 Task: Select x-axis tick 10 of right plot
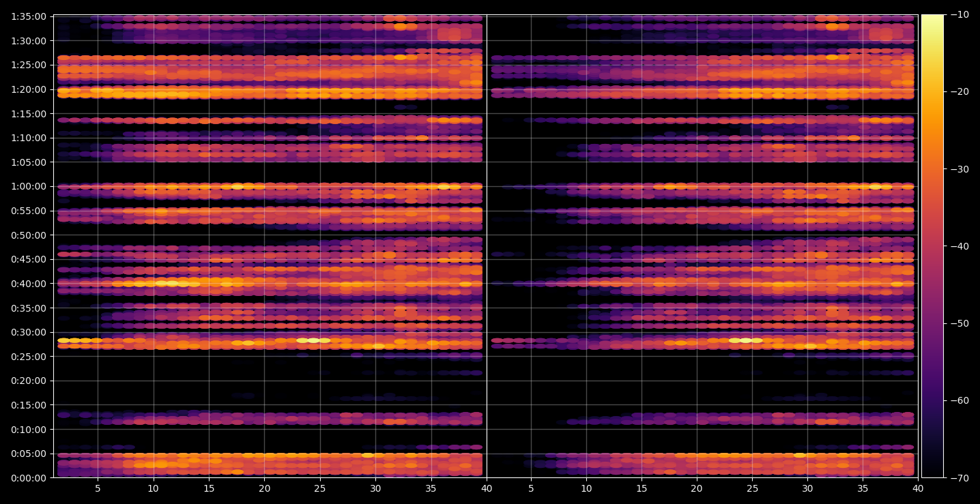(586, 489)
